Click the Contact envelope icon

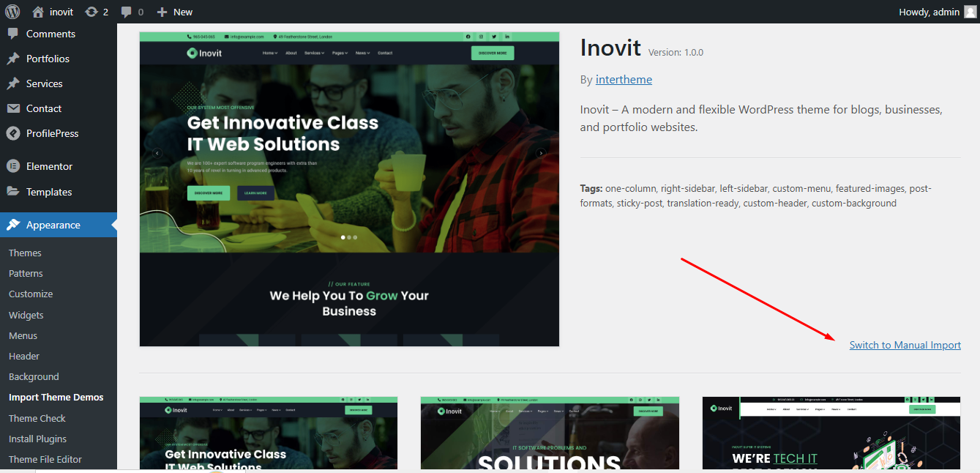(x=13, y=108)
